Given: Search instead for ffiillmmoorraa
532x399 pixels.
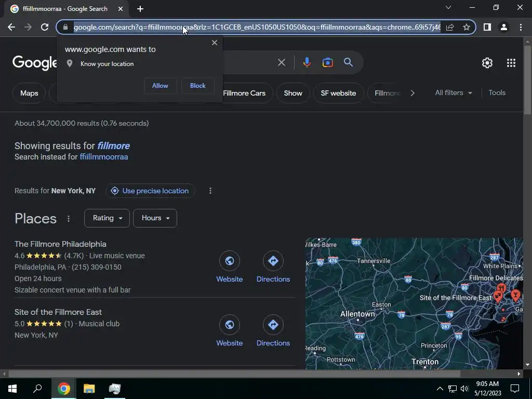Looking at the screenshot, I should click(x=104, y=157).
